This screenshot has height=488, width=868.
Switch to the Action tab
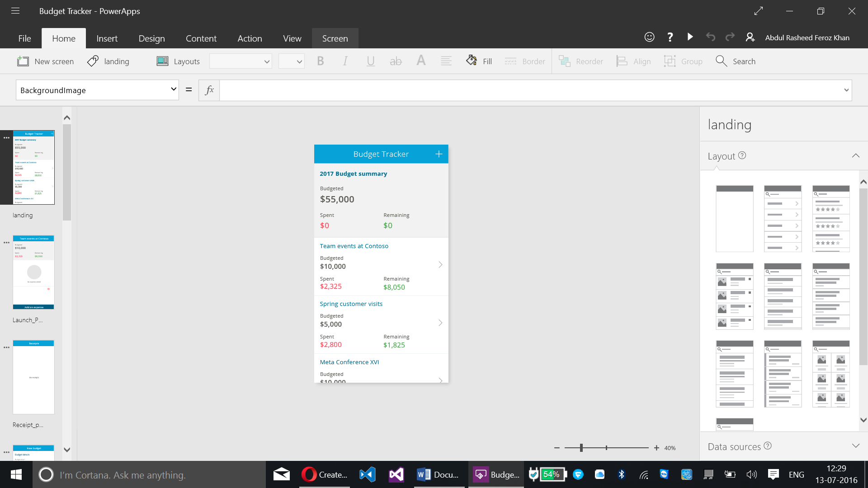pos(250,38)
